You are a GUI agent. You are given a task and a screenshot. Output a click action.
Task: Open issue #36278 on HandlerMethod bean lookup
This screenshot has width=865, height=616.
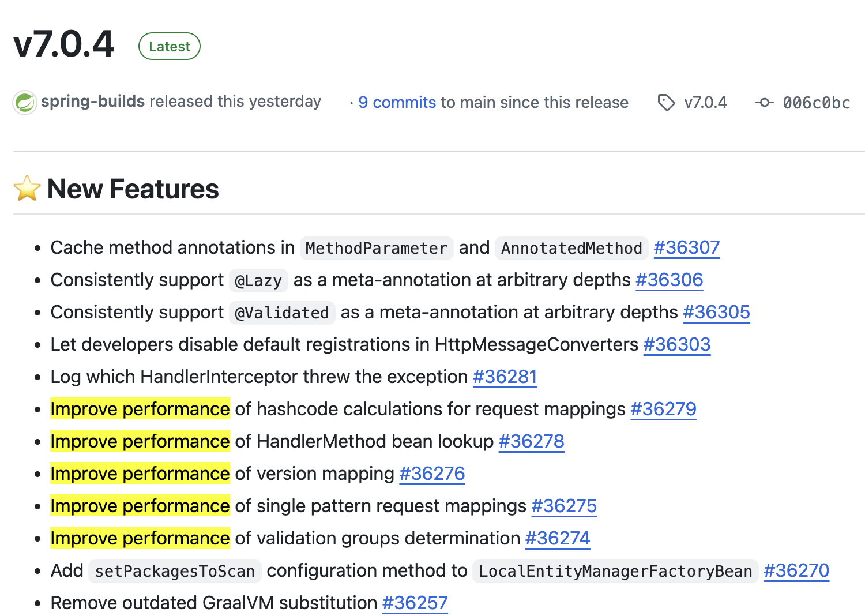click(x=531, y=441)
